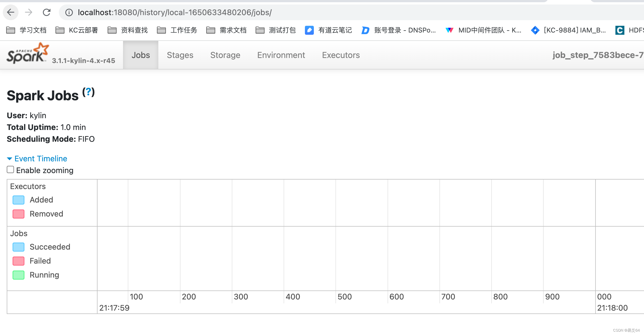Switch to the Executors tab
The height and width of the screenshot is (335, 644).
coord(341,55)
